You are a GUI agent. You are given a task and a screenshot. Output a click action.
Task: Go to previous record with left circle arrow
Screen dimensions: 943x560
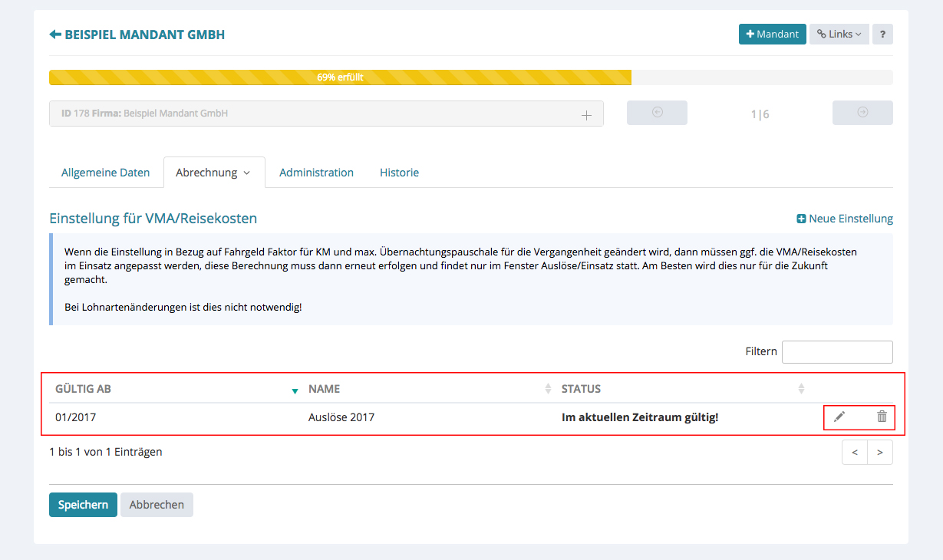click(657, 113)
